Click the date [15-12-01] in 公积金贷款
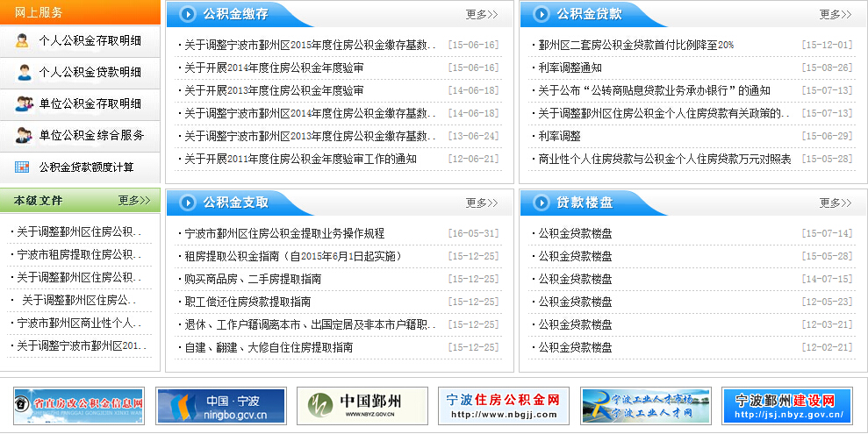 tap(827, 46)
